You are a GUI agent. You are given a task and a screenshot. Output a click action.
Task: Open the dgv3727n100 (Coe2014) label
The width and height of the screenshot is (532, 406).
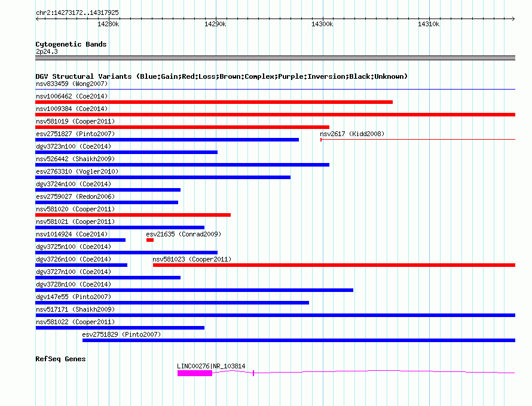[74, 272]
